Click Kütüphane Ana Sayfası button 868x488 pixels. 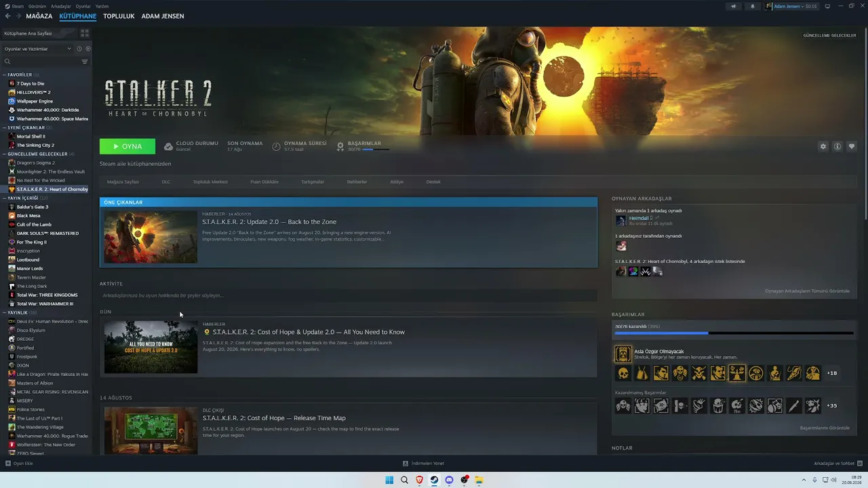(39, 33)
